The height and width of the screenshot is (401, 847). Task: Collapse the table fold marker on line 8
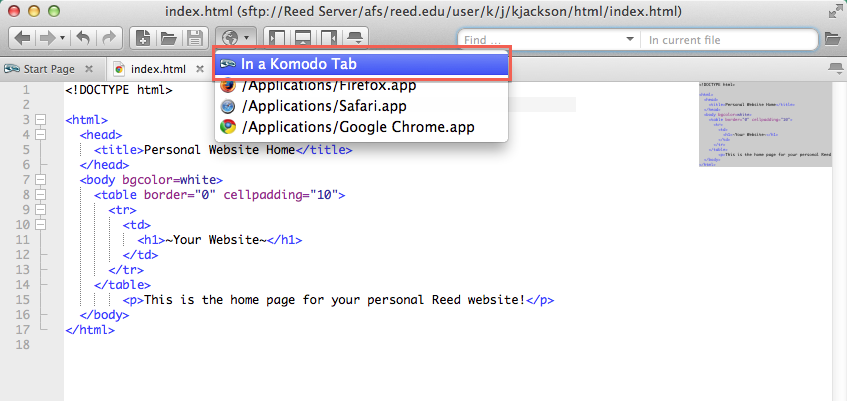pyautogui.click(x=41, y=195)
